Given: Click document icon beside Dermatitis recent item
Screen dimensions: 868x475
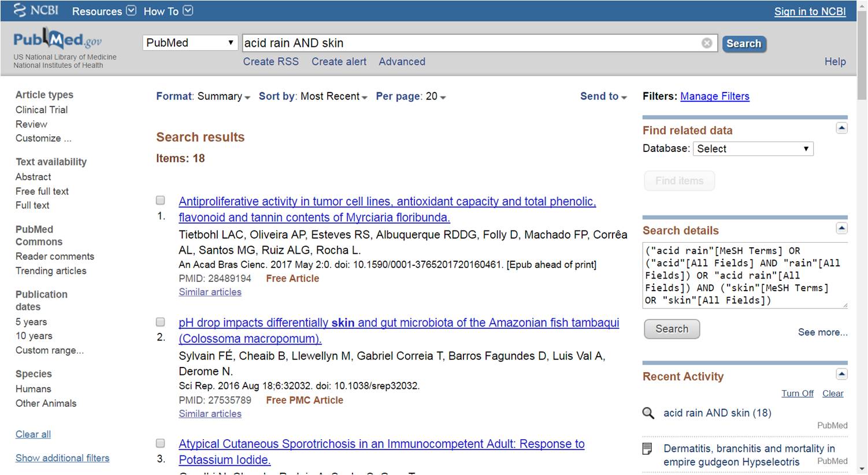Looking at the screenshot, I should (x=648, y=449).
